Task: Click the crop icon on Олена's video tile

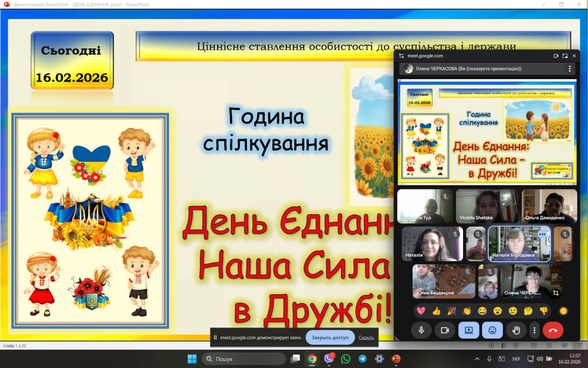Action: coord(556,293)
